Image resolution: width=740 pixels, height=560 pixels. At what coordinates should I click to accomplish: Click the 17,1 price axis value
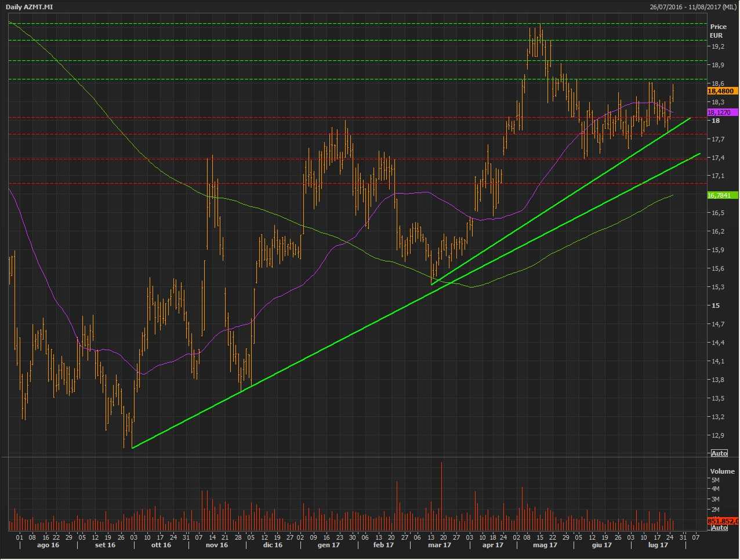[x=717, y=176]
